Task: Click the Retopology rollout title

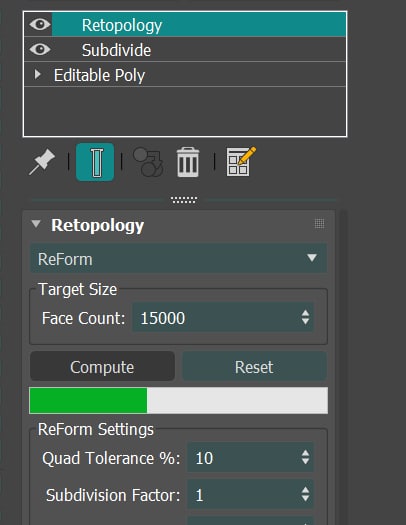Action: click(x=98, y=225)
